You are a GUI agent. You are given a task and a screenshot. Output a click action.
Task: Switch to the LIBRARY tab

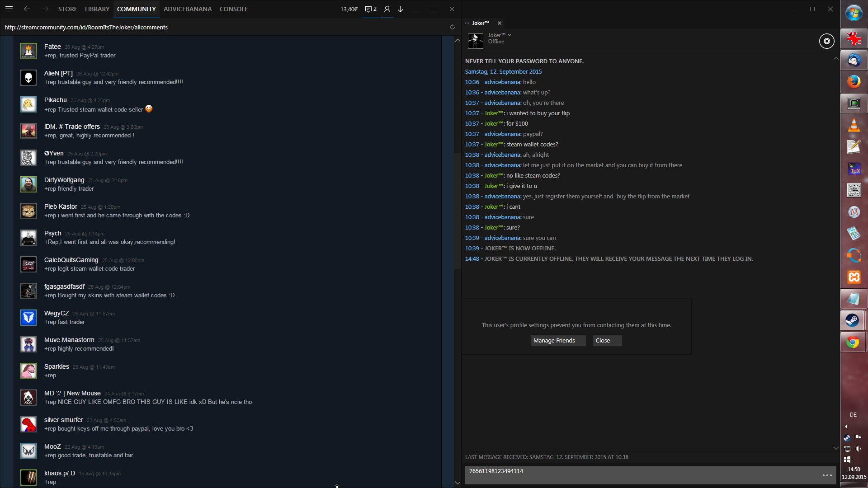pyautogui.click(x=97, y=9)
